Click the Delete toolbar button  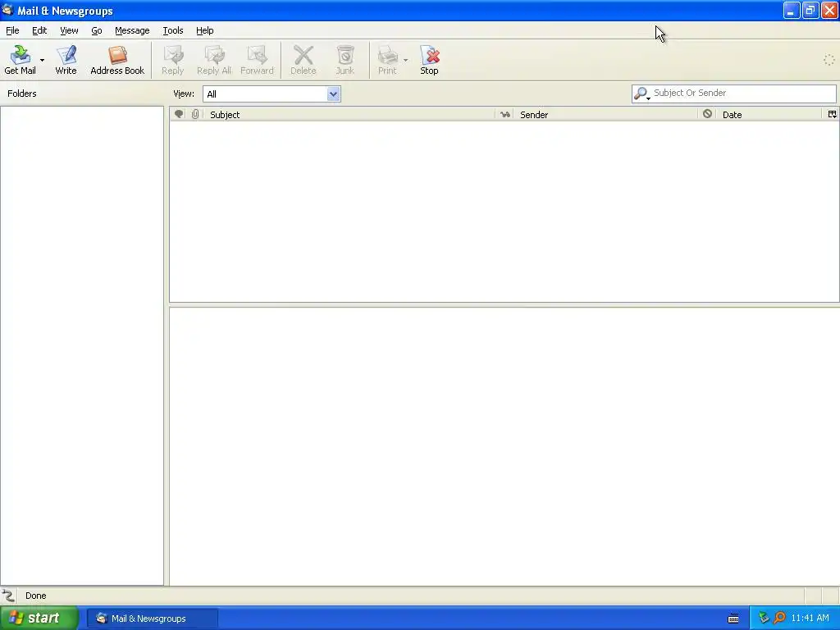tap(304, 59)
